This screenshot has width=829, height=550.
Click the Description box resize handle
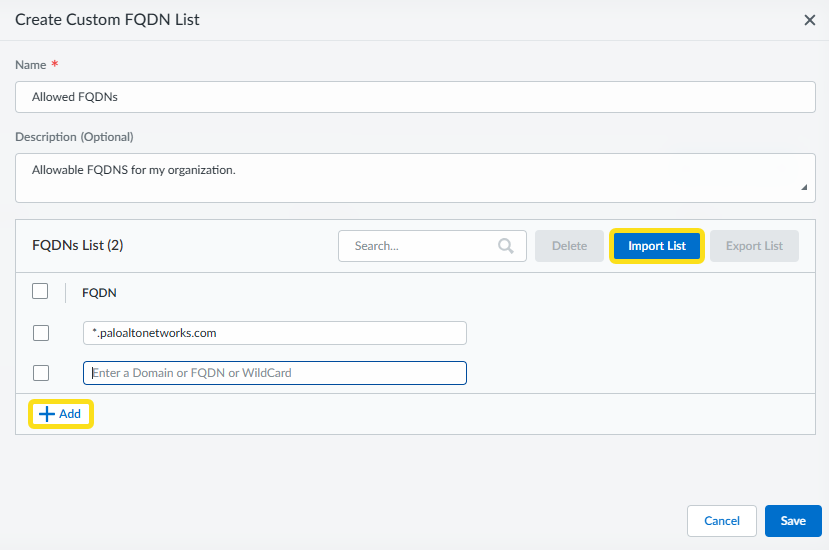pyautogui.click(x=805, y=187)
